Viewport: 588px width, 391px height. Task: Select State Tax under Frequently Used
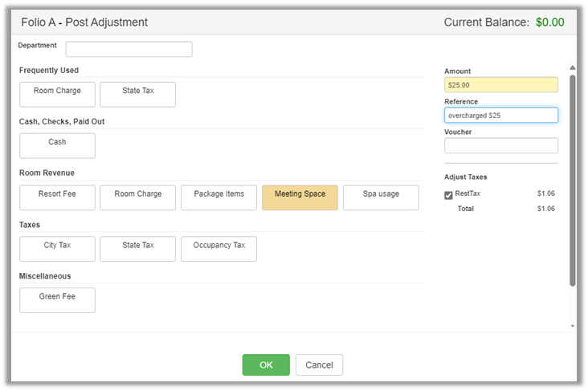click(137, 95)
